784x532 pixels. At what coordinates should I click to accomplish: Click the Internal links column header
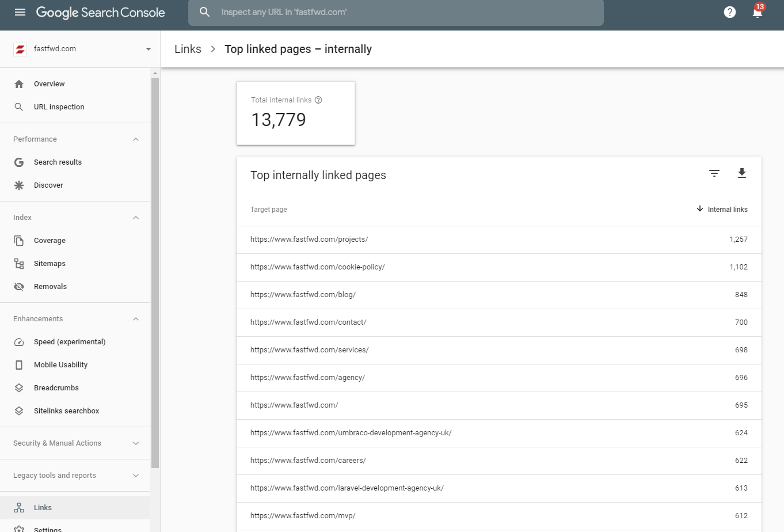(728, 210)
